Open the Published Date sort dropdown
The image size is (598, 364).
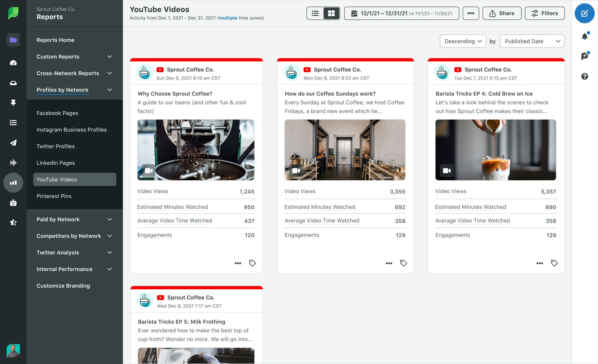pyautogui.click(x=532, y=41)
